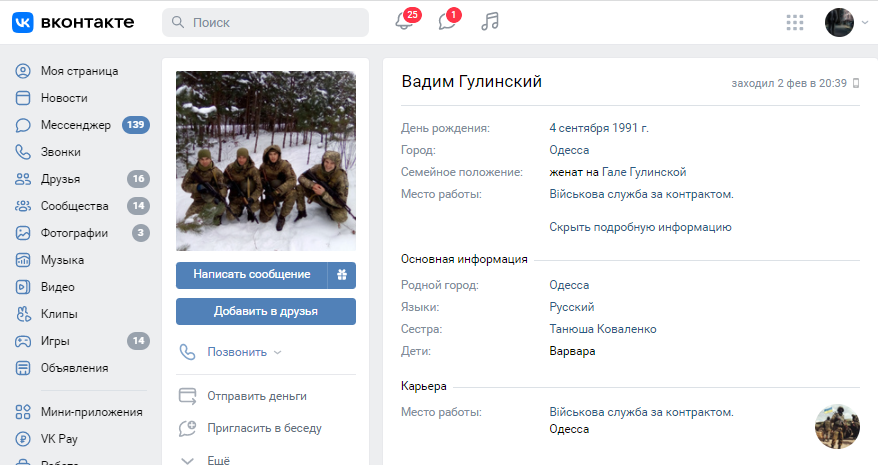Expand the Позвонить dropdown
The height and width of the screenshot is (465, 878).
244,352
